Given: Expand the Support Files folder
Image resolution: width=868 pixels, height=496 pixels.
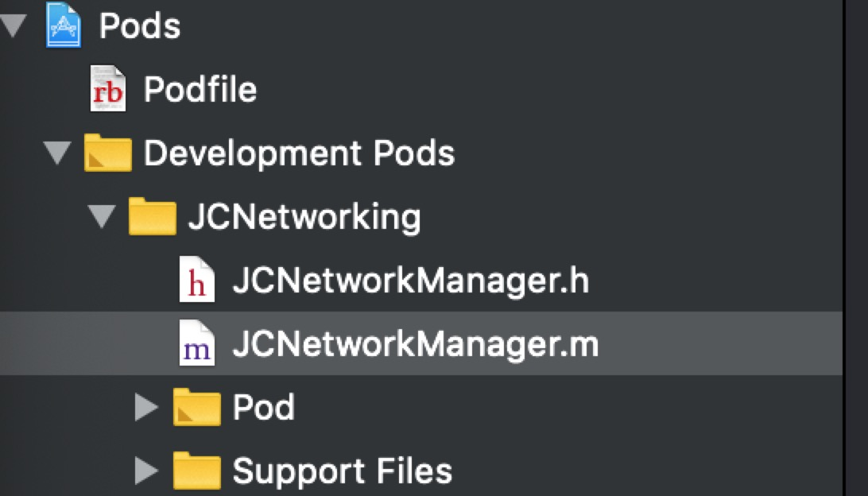Looking at the screenshot, I should coord(147,471).
